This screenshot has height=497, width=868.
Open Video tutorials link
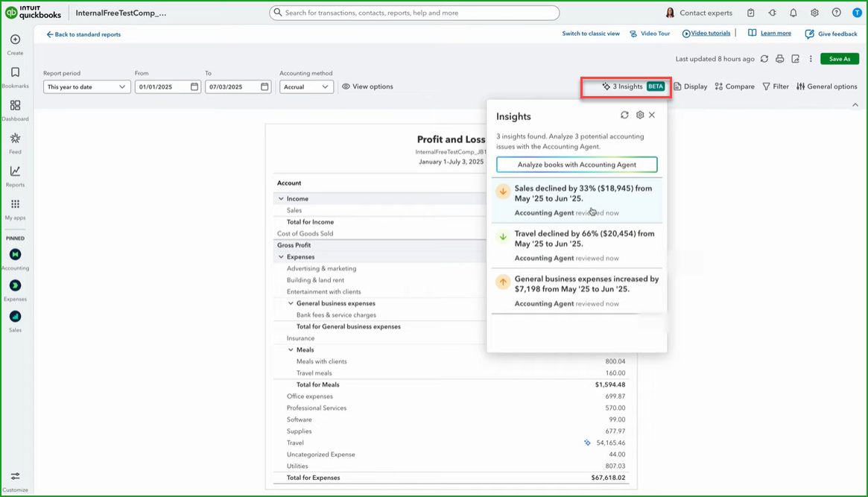[706, 34]
